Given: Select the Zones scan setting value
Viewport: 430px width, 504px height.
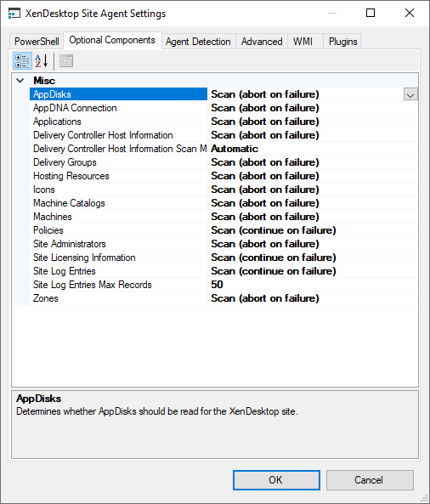Looking at the screenshot, I should pos(313,298).
